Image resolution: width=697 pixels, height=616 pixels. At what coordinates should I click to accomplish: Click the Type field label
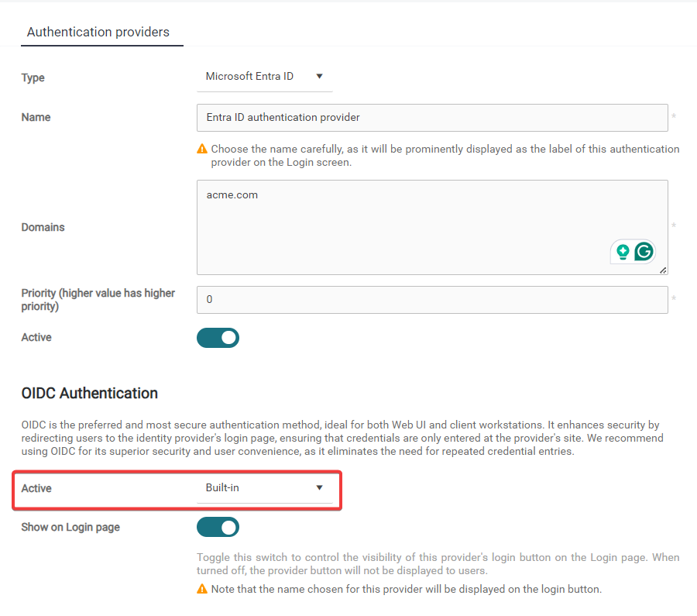pyautogui.click(x=33, y=77)
